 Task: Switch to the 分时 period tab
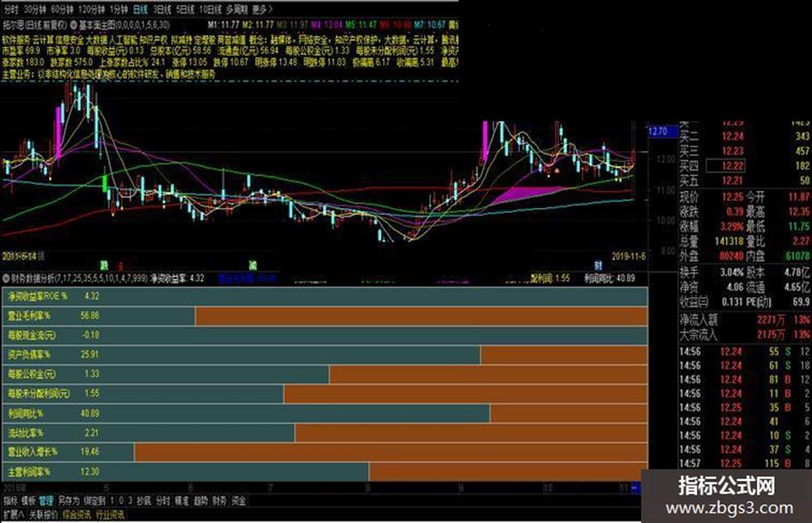tap(10, 9)
